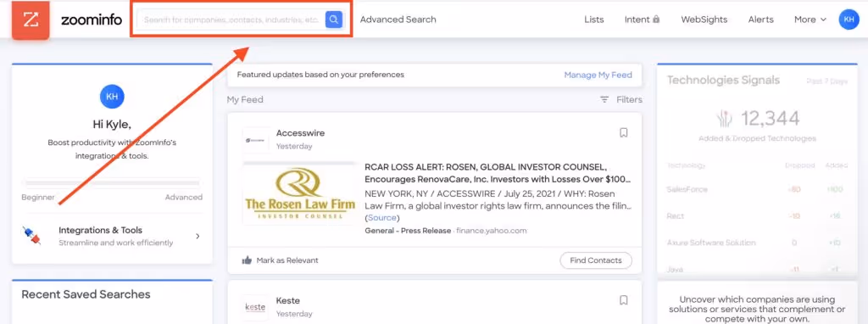Click the plug icon beside Integrations & Tools

pyautogui.click(x=31, y=236)
